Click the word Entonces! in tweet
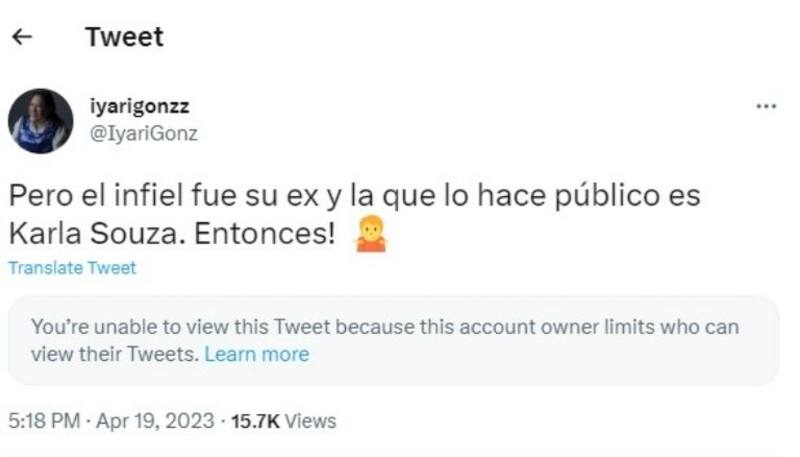The height and width of the screenshot is (457, 800). [264, 234]
